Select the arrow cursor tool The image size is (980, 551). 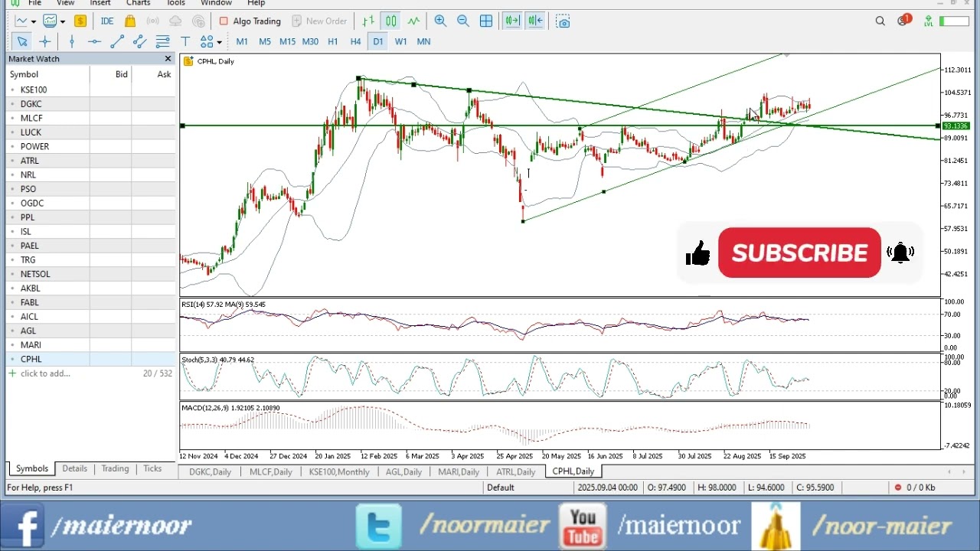click(22, 42)
